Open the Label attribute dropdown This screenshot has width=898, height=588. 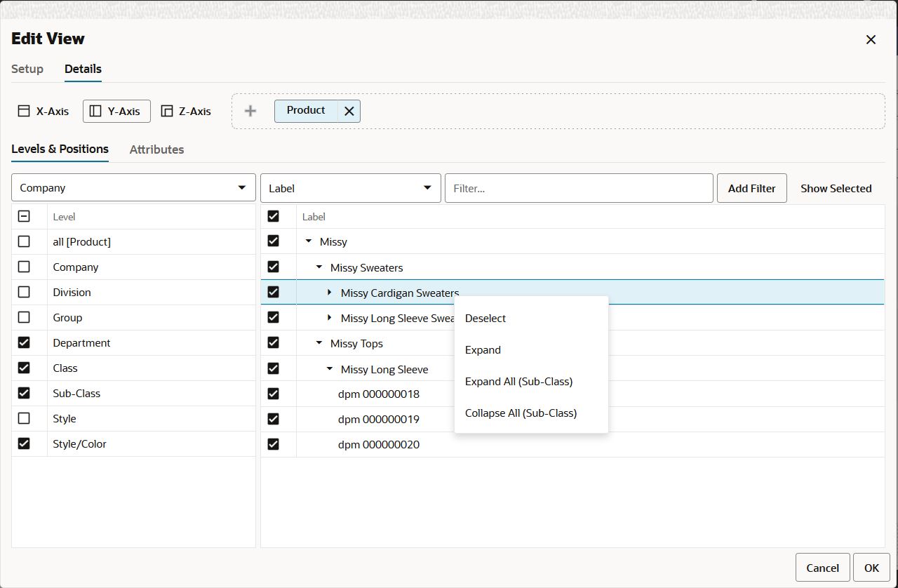click(350, 188)
